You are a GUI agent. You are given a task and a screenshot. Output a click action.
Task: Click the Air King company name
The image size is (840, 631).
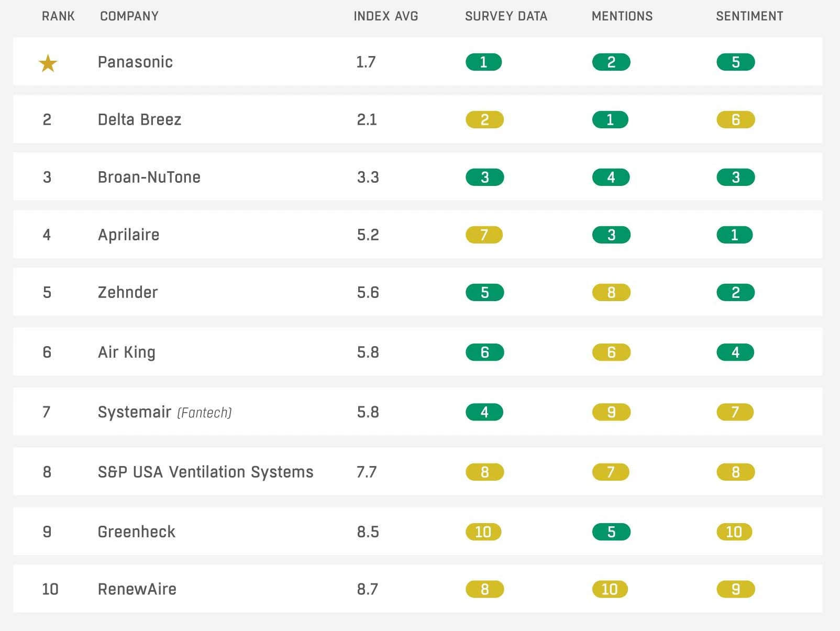(127, 352)
